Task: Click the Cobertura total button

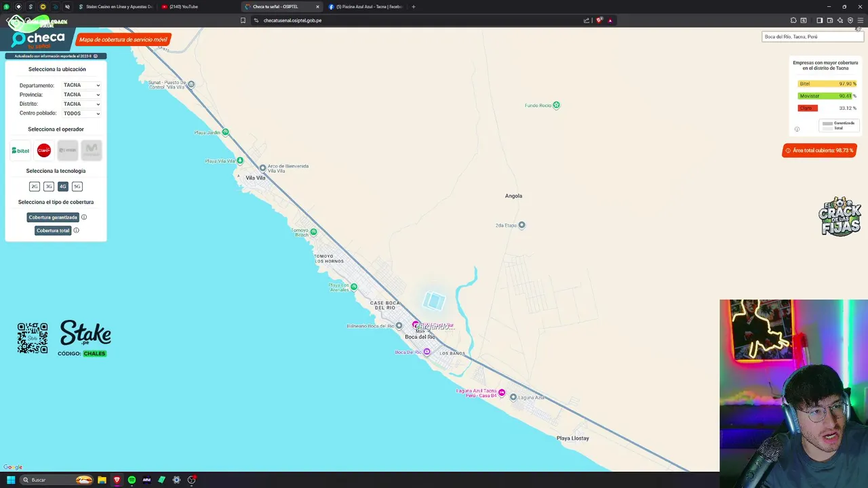Action: [53, 230]
